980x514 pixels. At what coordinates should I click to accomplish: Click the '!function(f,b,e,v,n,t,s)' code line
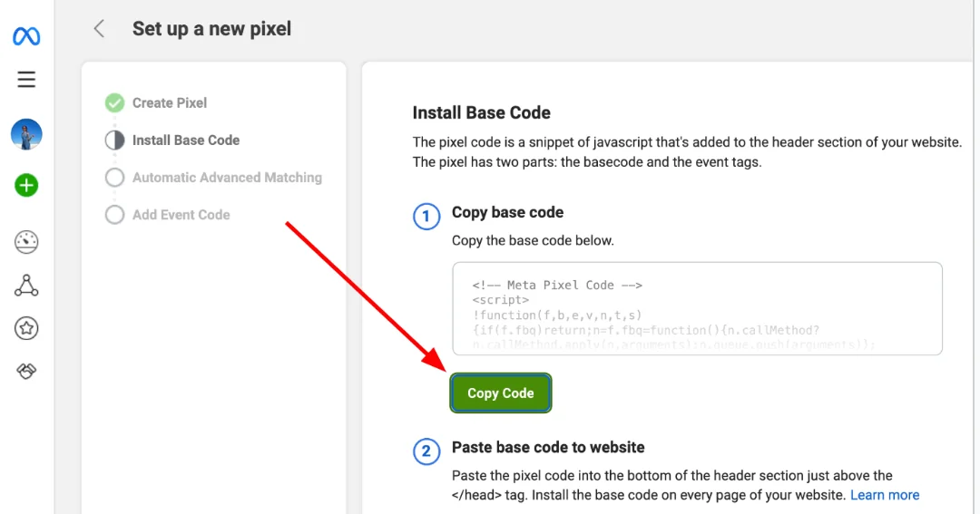pos(557,315)
